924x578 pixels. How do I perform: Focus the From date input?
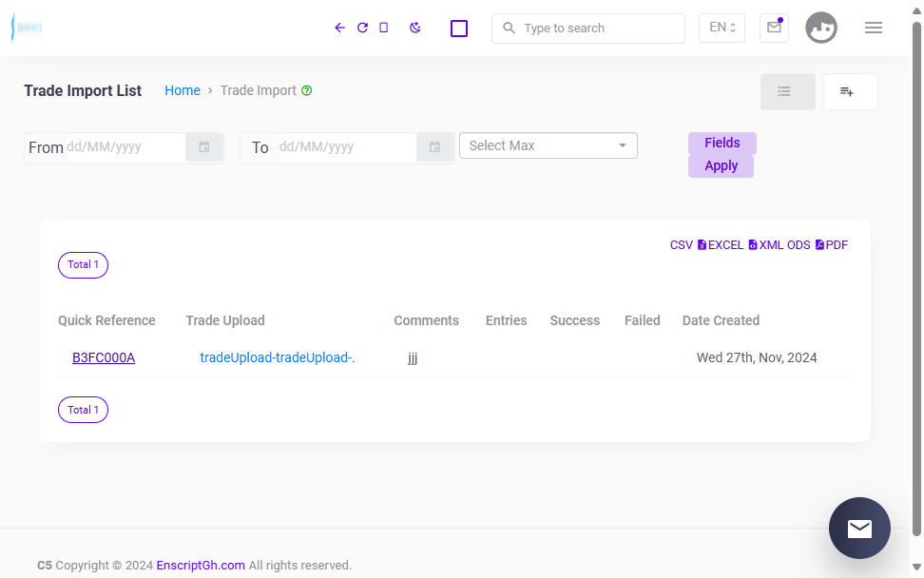[x=125, y=147]
